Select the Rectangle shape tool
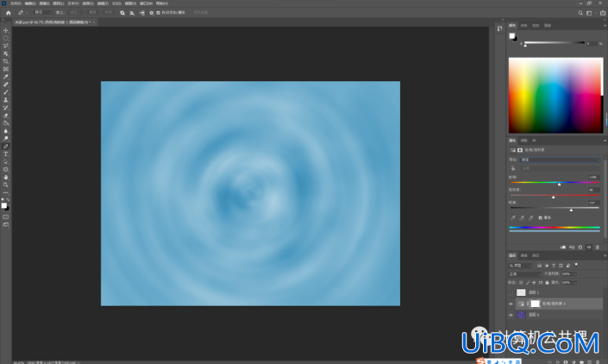 [x=6, y=169]
